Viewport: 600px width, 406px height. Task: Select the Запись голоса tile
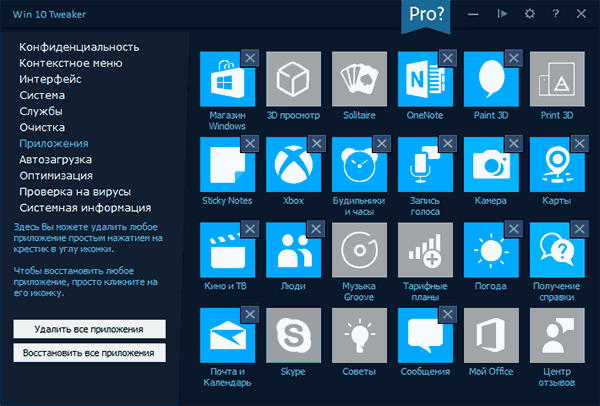coord(425,165)
